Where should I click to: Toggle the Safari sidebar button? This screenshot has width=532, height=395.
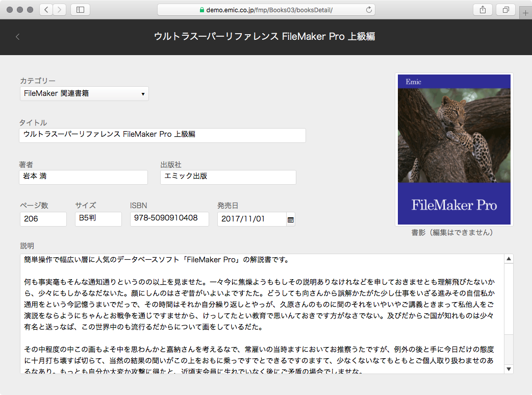80,10
